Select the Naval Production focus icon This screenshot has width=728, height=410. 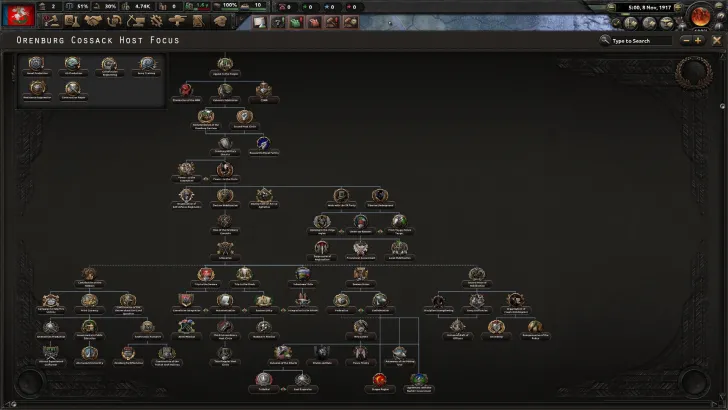click(36, 63)
